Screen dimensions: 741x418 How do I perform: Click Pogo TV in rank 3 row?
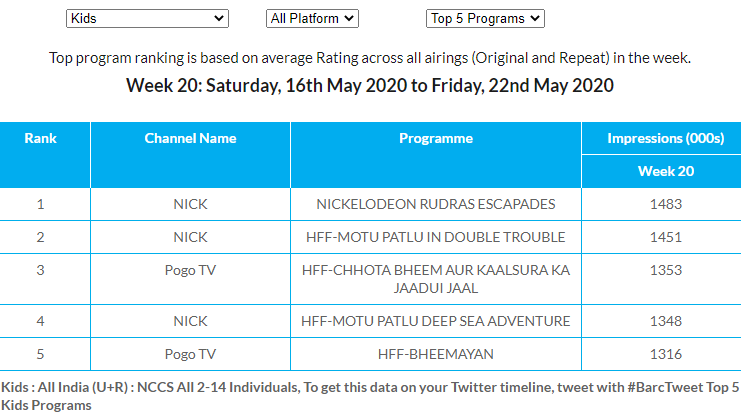(190, 271)
